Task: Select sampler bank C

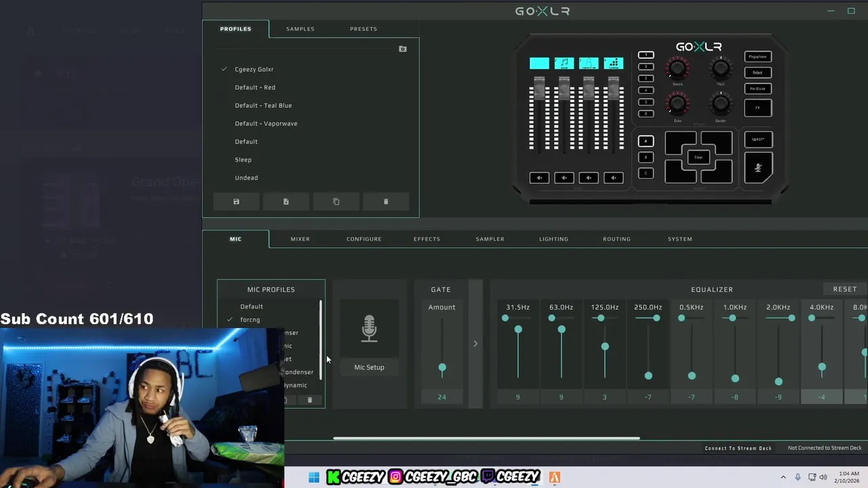Action: 646,174
